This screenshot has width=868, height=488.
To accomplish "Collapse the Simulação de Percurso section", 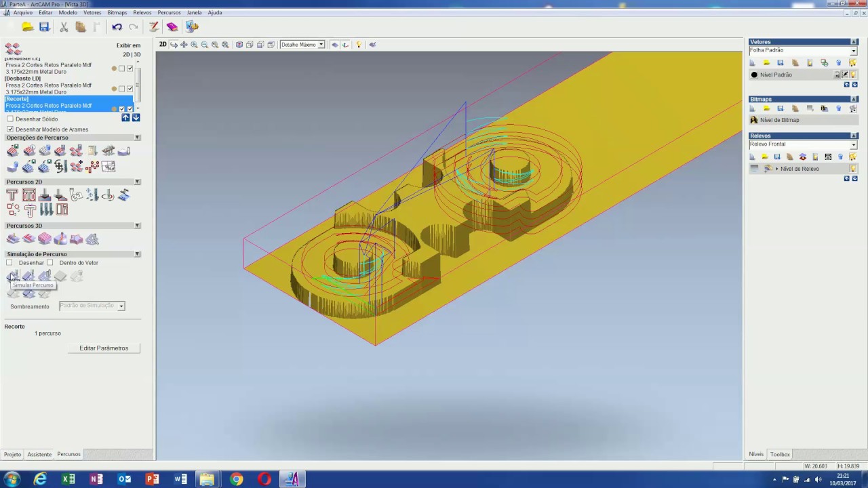I will click(x=137, y=254).
